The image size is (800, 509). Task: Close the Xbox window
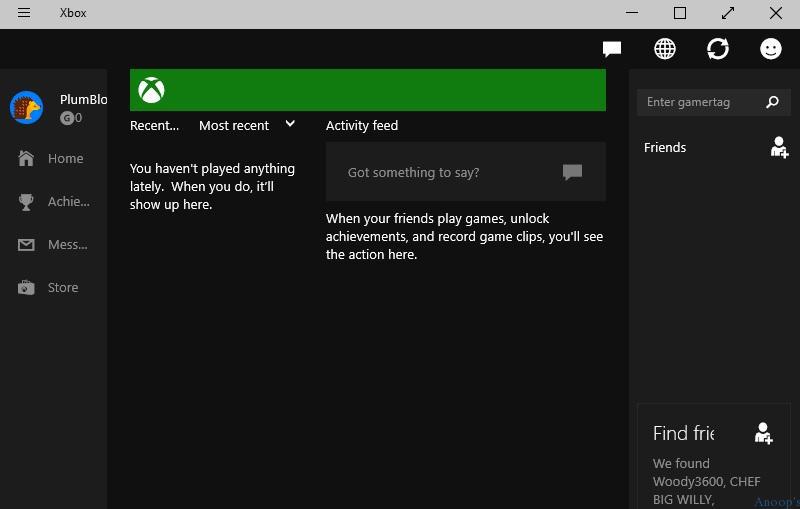coord(776,13)
